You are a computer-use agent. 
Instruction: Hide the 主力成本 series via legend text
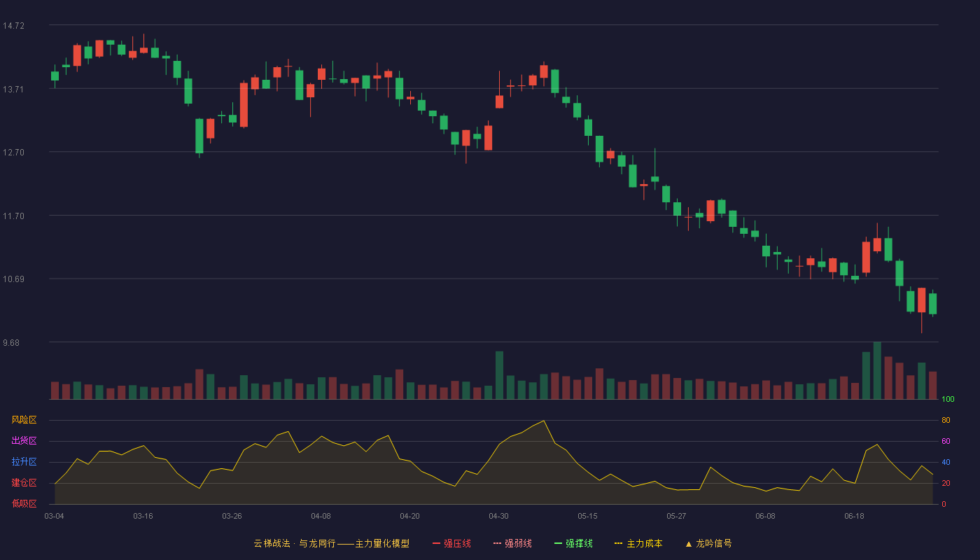click(x=644, y=543)
